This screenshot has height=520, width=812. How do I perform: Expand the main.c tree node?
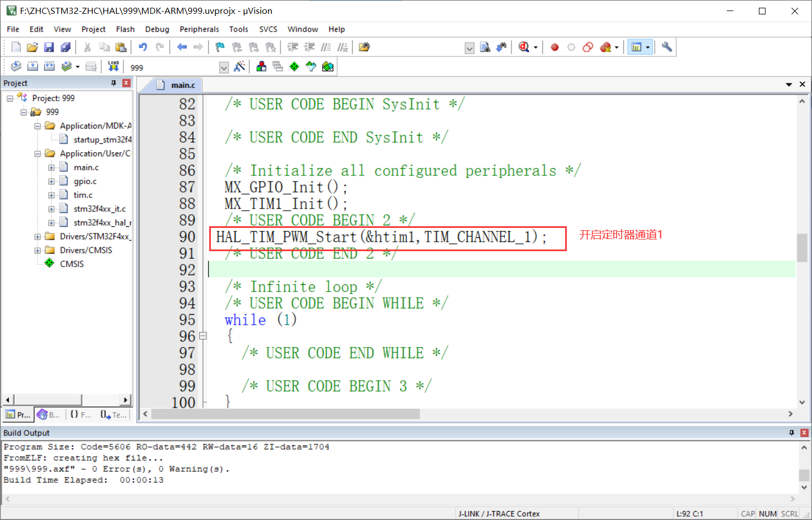[x=52, y=167]
